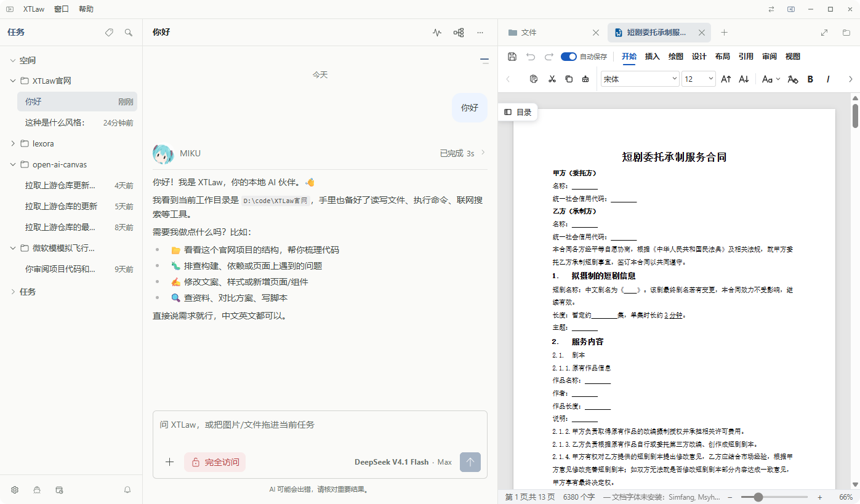The width and height of the screenshot is (860, 504).
Task: Increase font size with the A-up icon
Action: click(726, 79)
